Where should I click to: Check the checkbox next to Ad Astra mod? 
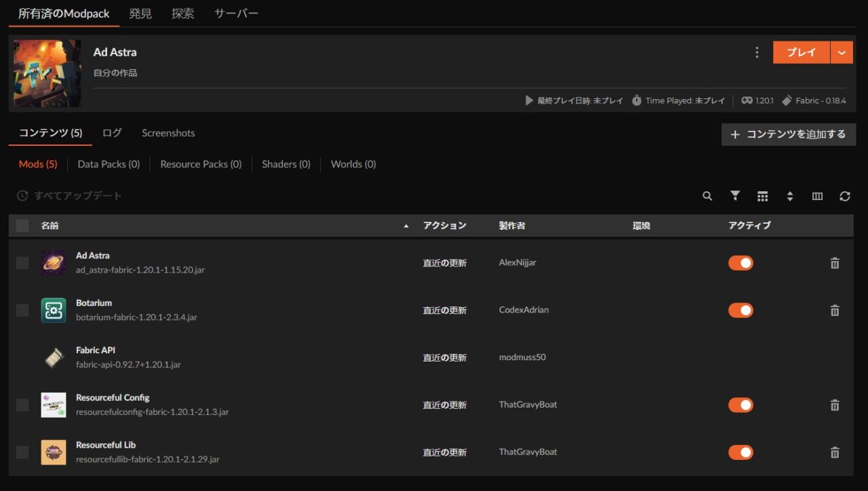[x=22, y=262]
